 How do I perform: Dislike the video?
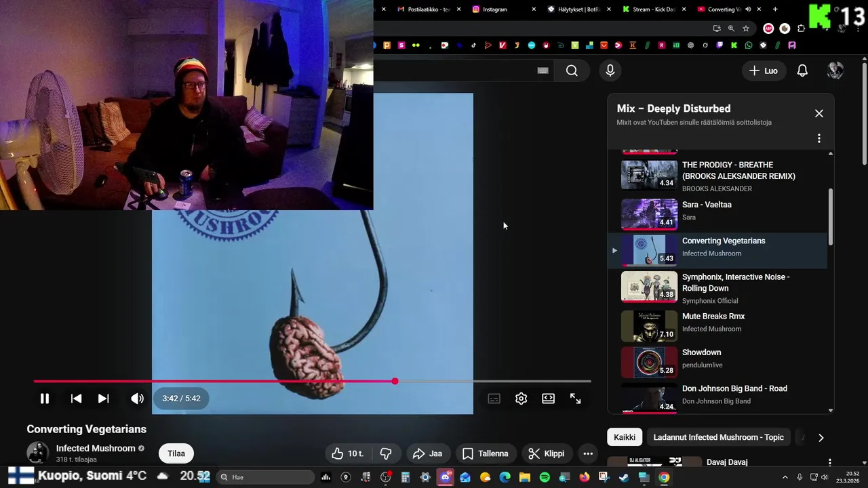(386, 453)
